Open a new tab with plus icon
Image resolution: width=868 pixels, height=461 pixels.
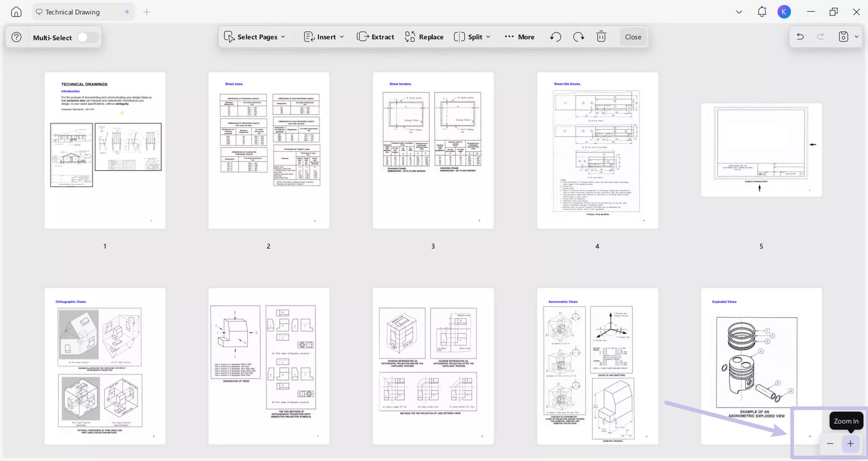(146, 12)
